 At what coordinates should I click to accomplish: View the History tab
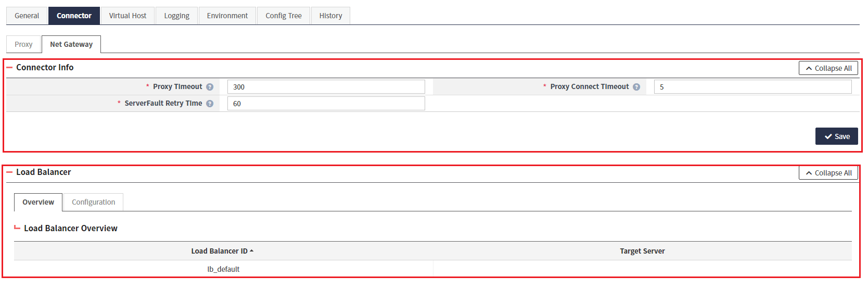331,16
